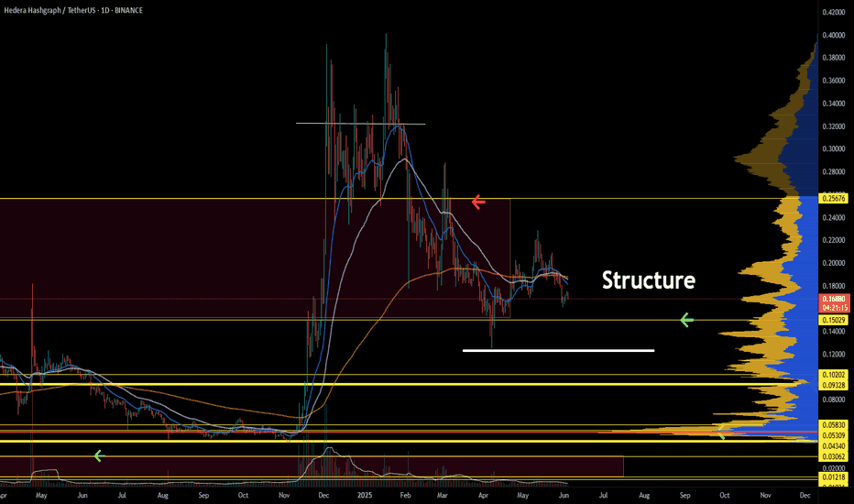Screen dimensions: 854x504
Task: Click the red 0.16880 current price tag
Action: pos(834,299)
